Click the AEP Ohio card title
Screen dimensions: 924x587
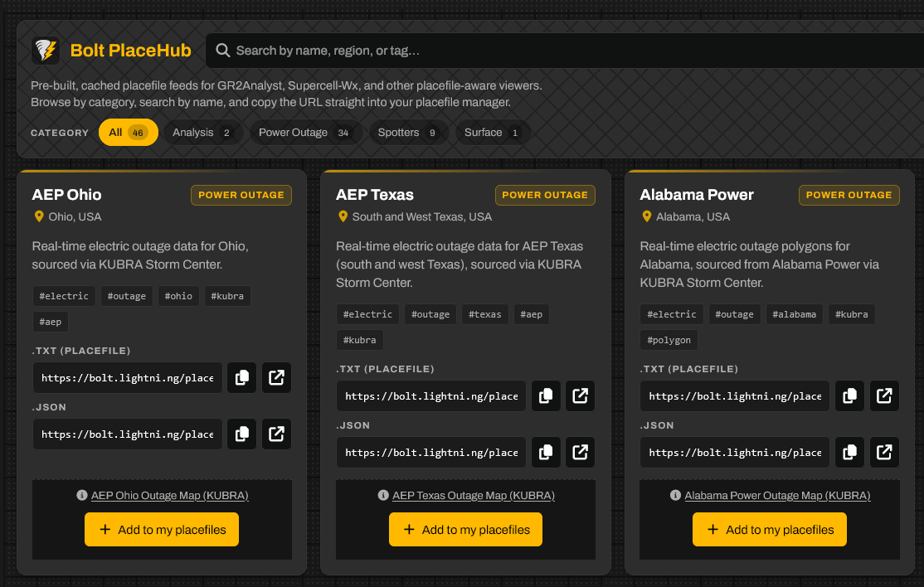click(66, 195)
